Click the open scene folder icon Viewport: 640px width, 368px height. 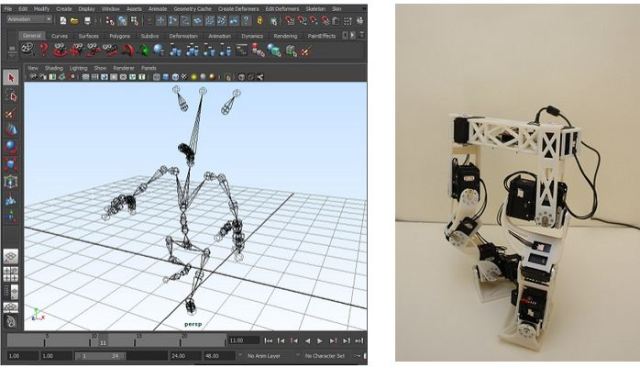click(x=75, y=21)
